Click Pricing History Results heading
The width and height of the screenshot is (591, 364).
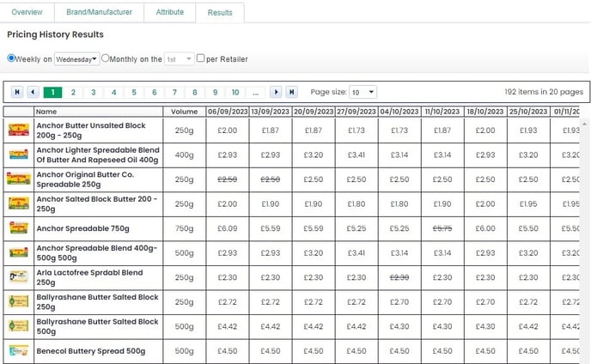(55, 34)
